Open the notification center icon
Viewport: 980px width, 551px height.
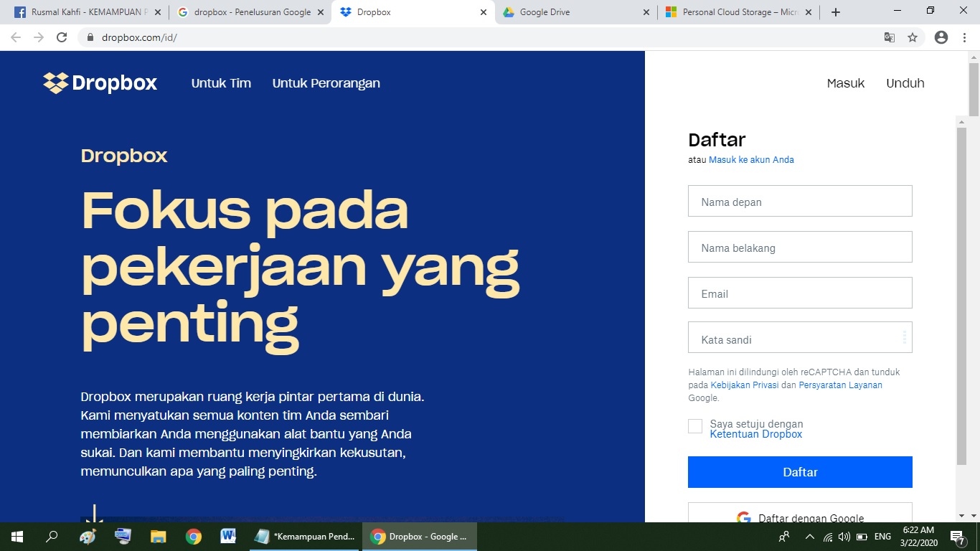click(958, 537)
